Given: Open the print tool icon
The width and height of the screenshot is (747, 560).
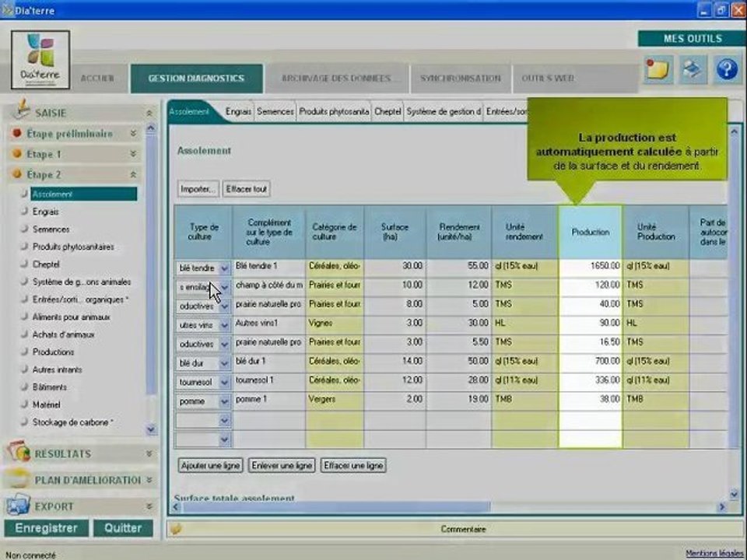Looking at the screenshot, I should [693, 70].
